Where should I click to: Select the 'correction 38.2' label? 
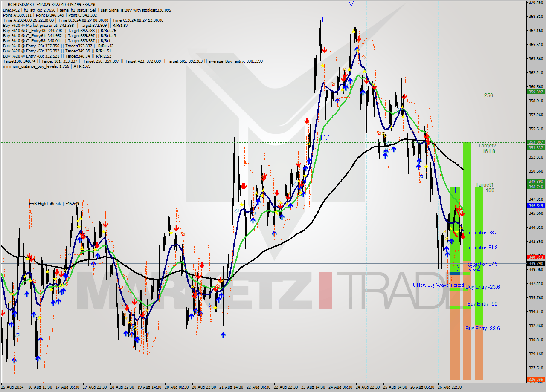coord(482,233)
